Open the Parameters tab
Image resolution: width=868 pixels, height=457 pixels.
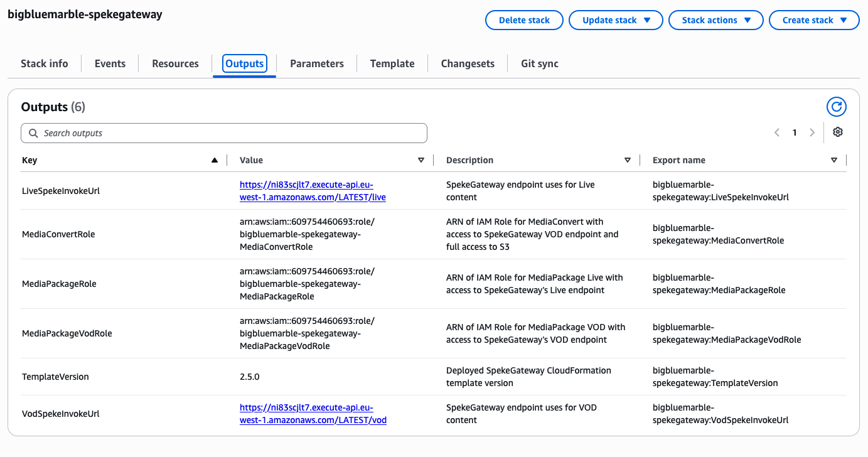(317, 63)
